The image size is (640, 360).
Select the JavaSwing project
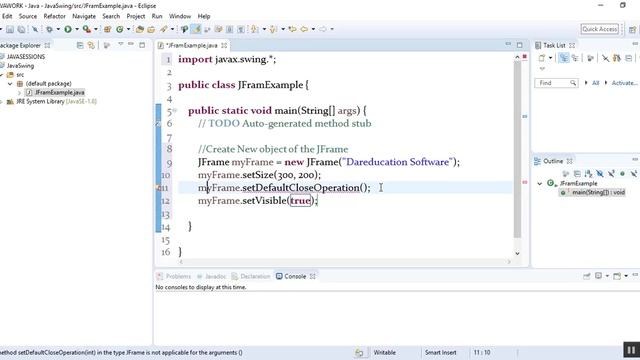point(20,65)
